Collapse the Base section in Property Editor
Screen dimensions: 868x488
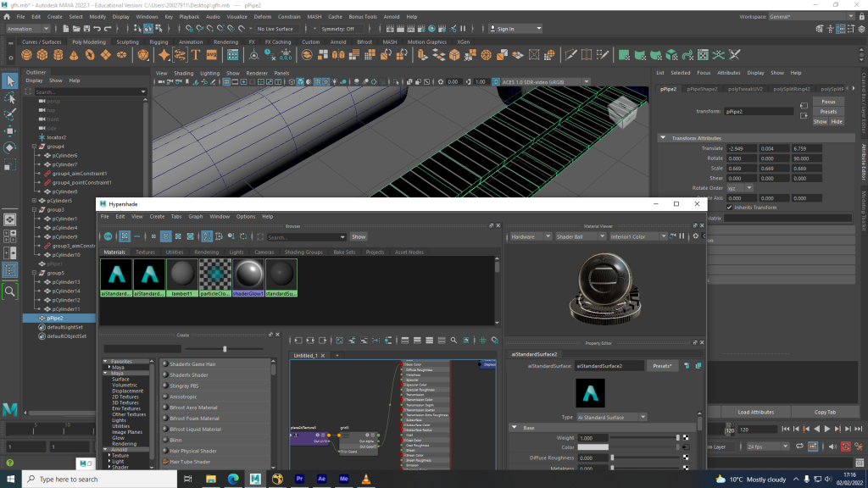(515, 428)
